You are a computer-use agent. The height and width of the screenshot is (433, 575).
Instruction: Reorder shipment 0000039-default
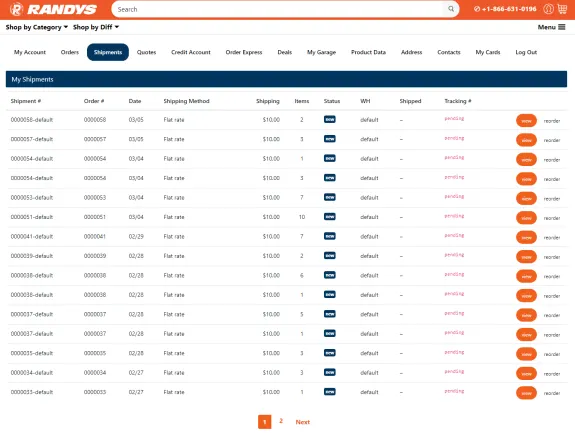(552, 257)
